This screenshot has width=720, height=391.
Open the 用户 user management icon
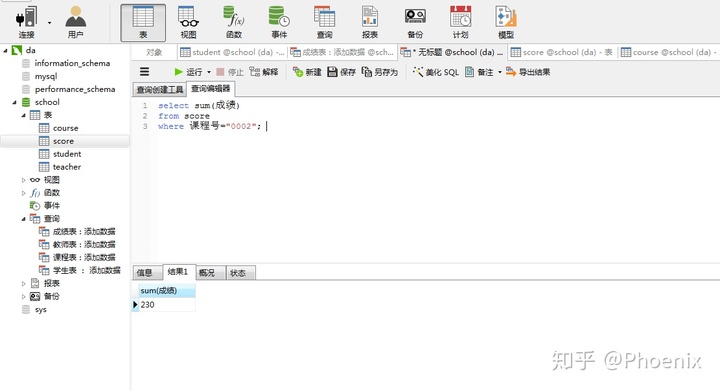coord(75,22)
